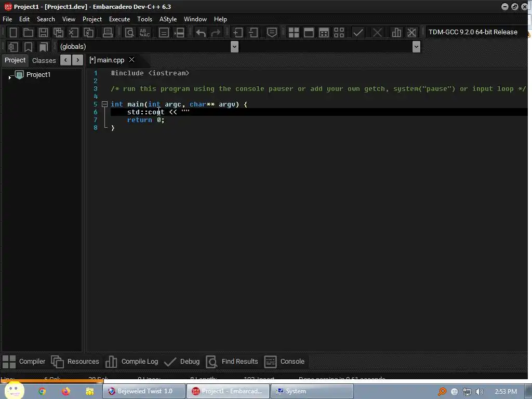Close the main.cpp tab
Image resolution: width=532 pixels, height=399 pixels.
[131, 60]
